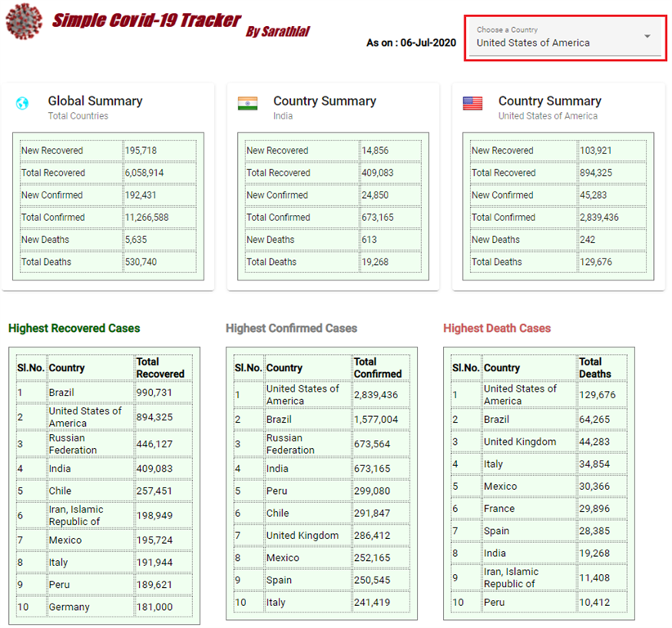This screenshot has width=672, height=628.
Task: Open the Choose a Country dropdown
Action: pos(564,37)
